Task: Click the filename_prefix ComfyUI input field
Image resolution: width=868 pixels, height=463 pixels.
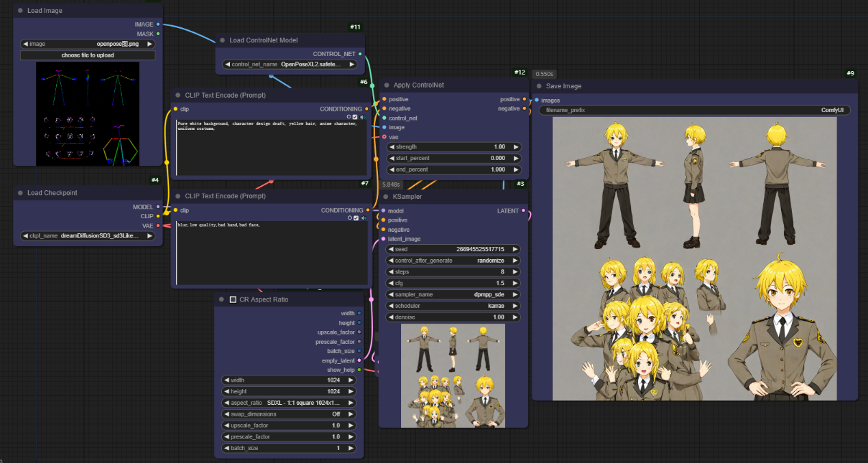Action: tap(695, 110)
